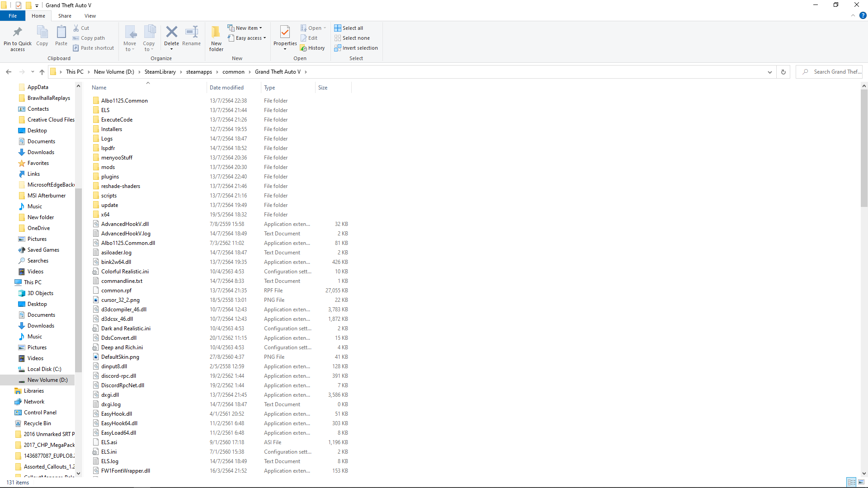Click the Paste clipboard icon
The width and height of the screenshot is (868, 488).
61,33
